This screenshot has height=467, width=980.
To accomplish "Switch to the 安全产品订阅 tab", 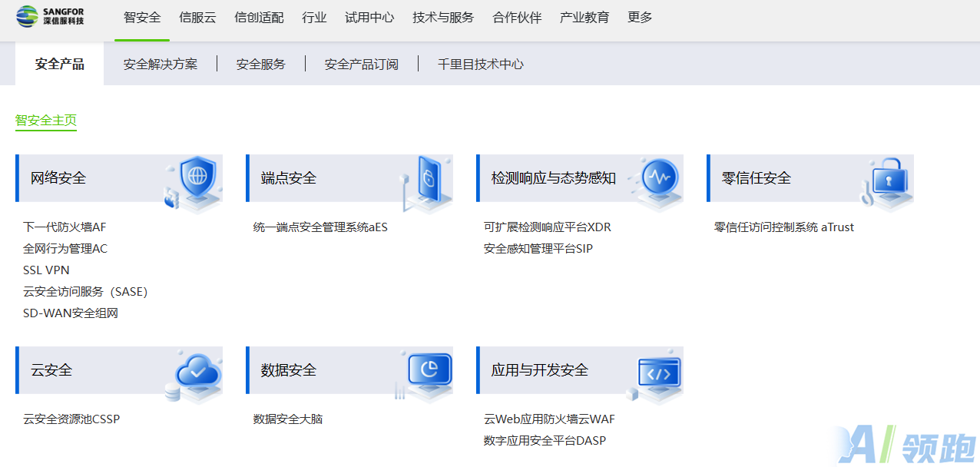I will coord(362,64).
